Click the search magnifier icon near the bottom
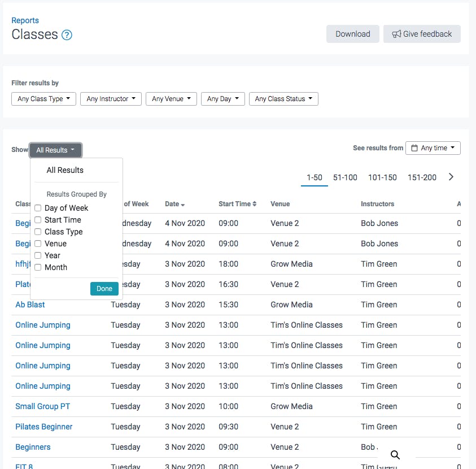Screen dimensions: 476x469 pyautogui.click(x=395, y=454)
